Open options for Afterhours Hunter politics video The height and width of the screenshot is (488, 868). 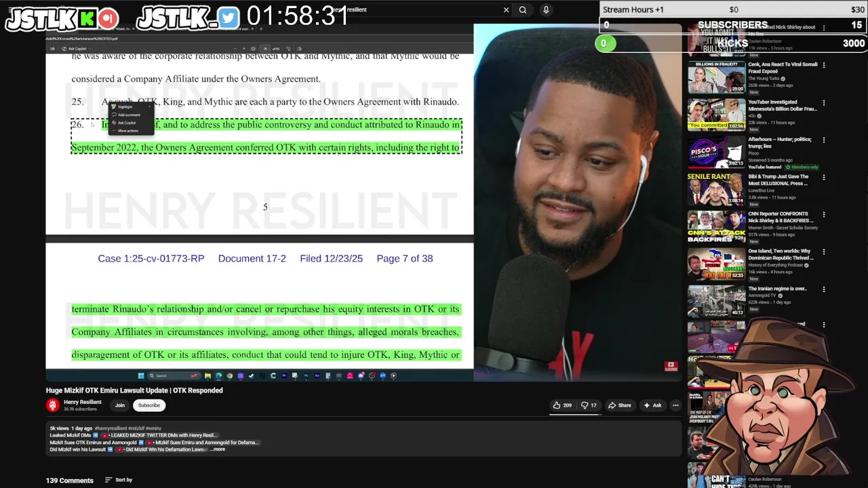point(824,140)
